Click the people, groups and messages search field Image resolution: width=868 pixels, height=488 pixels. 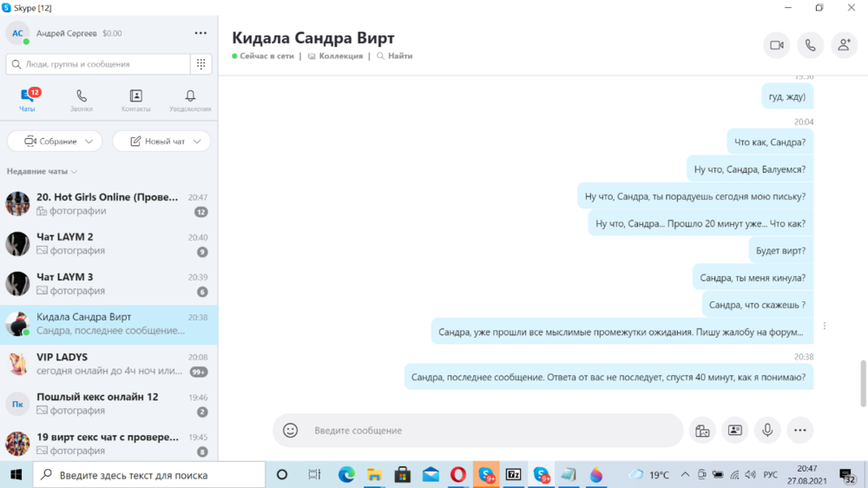[98, 64]
